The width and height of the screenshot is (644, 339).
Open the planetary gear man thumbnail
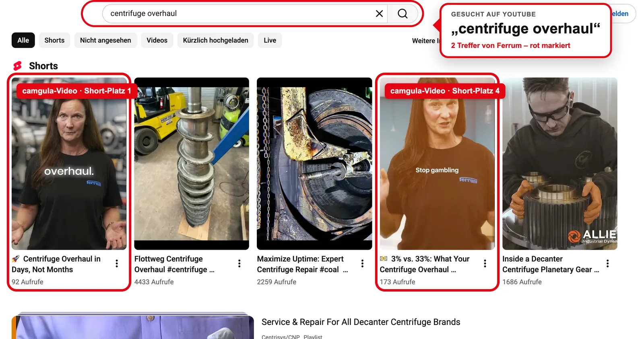[x=560, y=164]
